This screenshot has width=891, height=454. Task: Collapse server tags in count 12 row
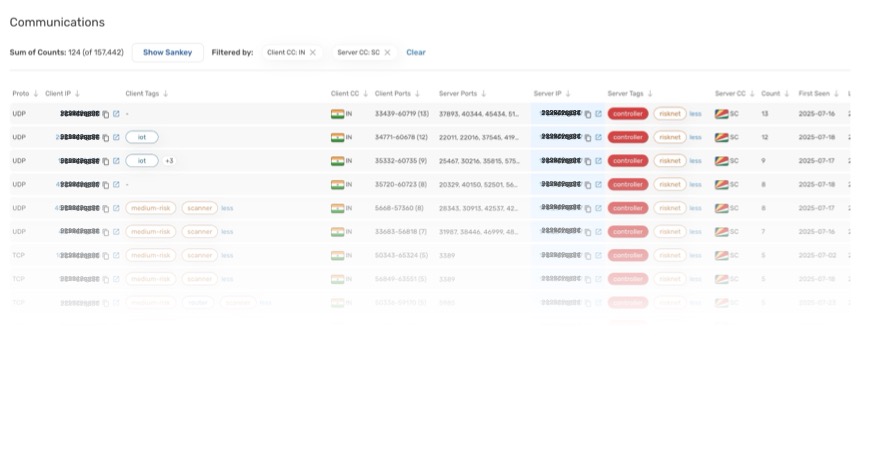click(696, 138)
